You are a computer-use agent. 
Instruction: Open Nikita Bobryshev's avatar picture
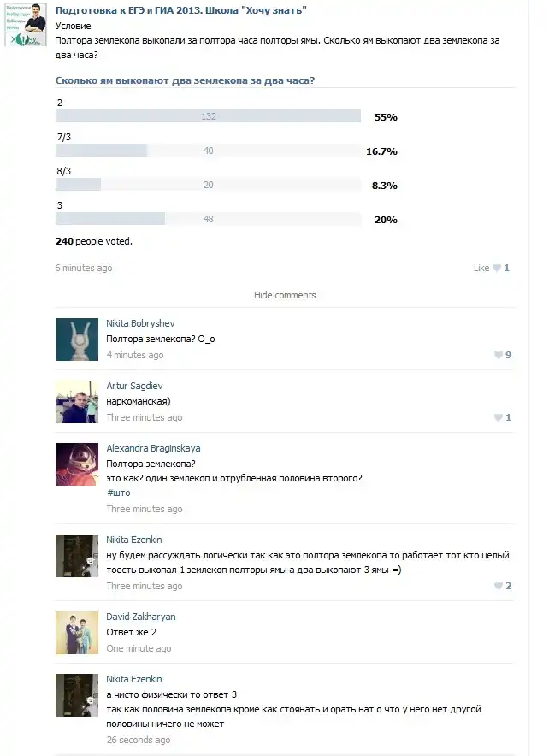(x=77, y=340)
